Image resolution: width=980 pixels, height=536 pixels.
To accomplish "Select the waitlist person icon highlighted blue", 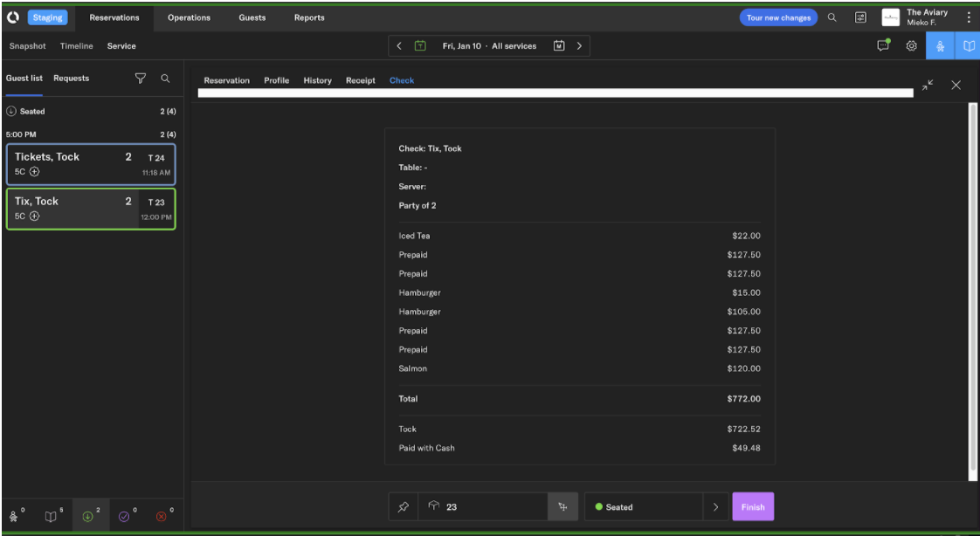I will click(940, 45).
